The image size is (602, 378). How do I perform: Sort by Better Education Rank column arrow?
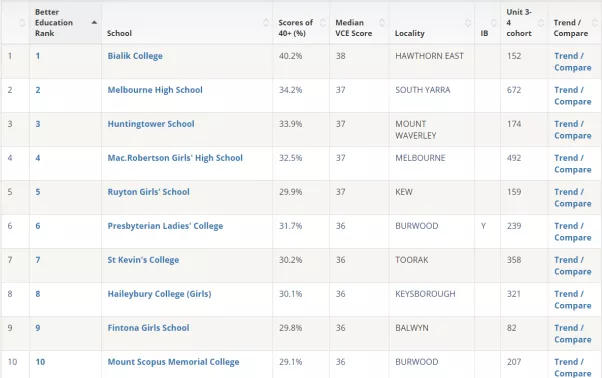pyautogui.click(x=94, y=23)
